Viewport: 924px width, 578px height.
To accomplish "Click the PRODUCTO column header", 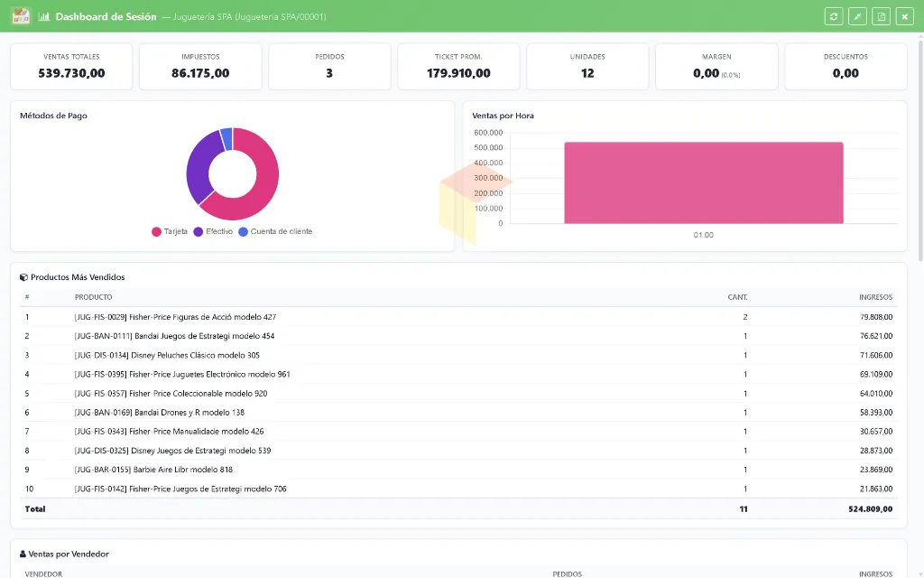I will coord(93,297).
